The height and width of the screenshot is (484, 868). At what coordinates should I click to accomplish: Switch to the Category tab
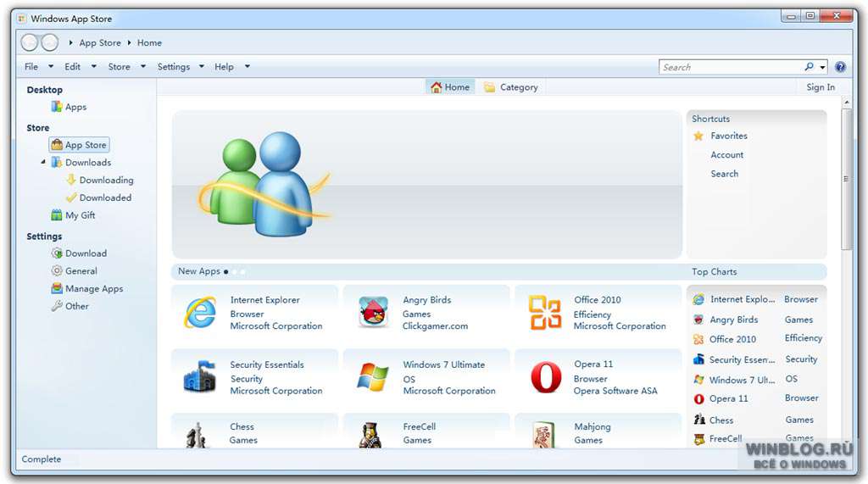(510, 87)
